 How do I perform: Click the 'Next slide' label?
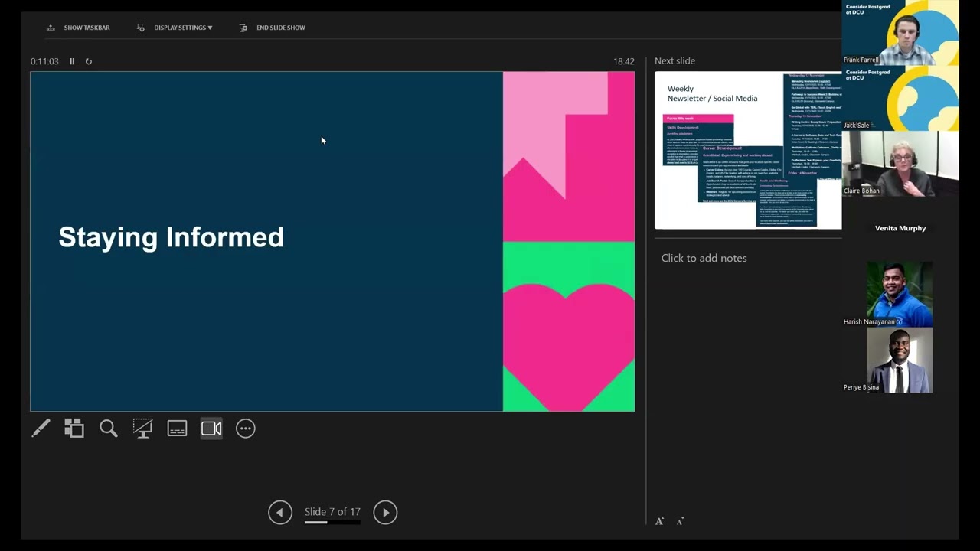click(675, 60)
